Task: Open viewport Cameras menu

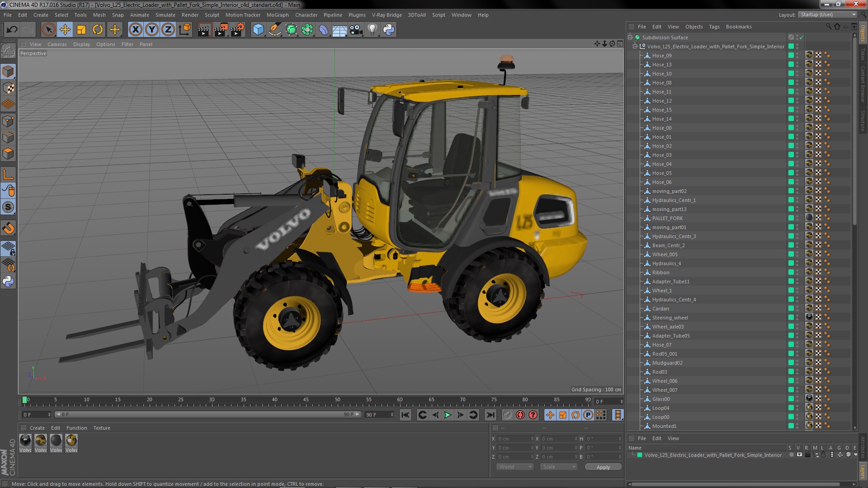Action: coord(57,44)
